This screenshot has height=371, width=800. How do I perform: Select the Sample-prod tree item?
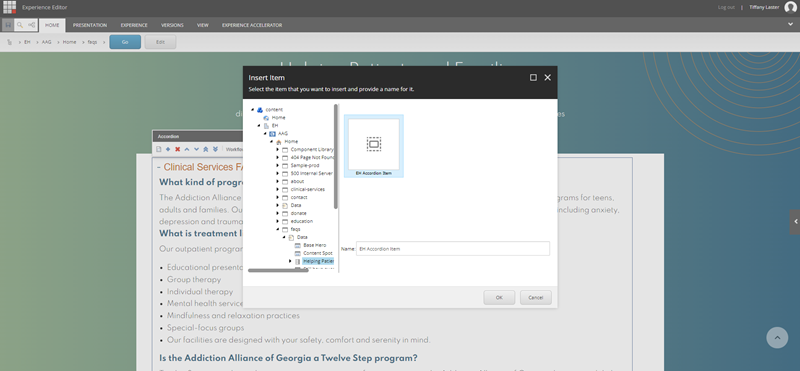[305, 165]
